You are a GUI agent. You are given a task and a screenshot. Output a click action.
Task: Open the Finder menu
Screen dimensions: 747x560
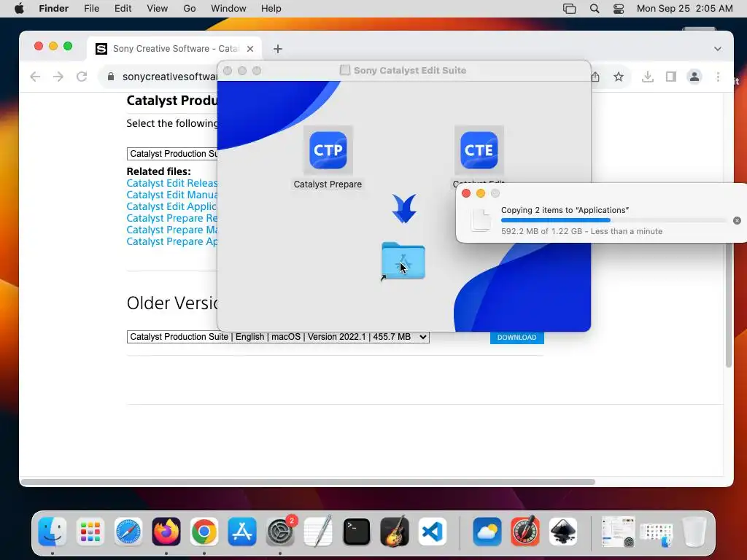click(x=54, y=9)
